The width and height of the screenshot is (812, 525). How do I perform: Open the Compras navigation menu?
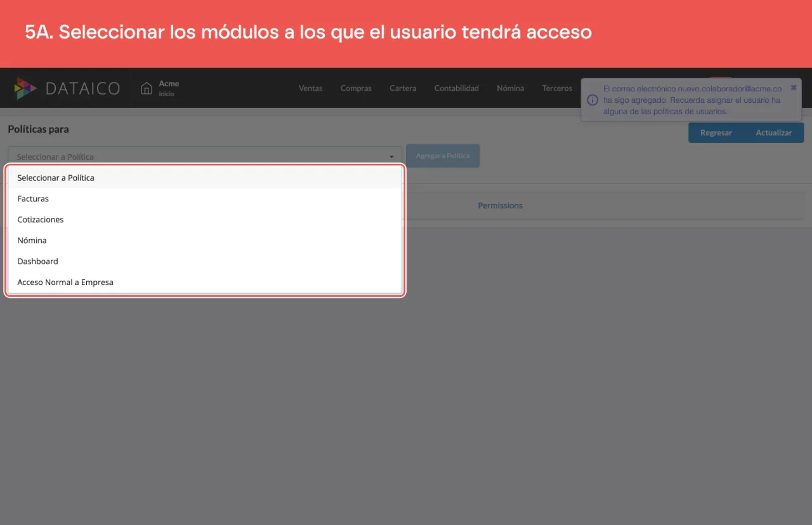coord(356,88)
